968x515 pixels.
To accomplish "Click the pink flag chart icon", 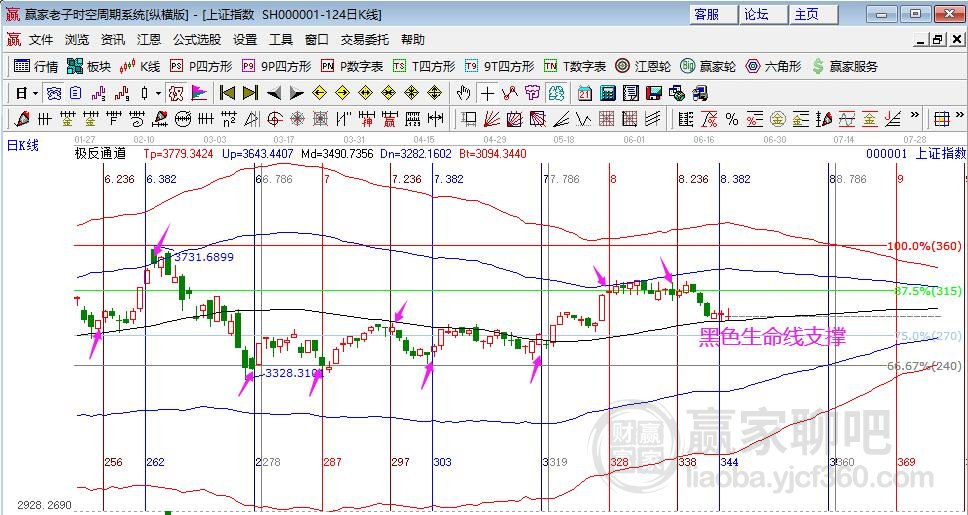I will [x=199, y=94].
